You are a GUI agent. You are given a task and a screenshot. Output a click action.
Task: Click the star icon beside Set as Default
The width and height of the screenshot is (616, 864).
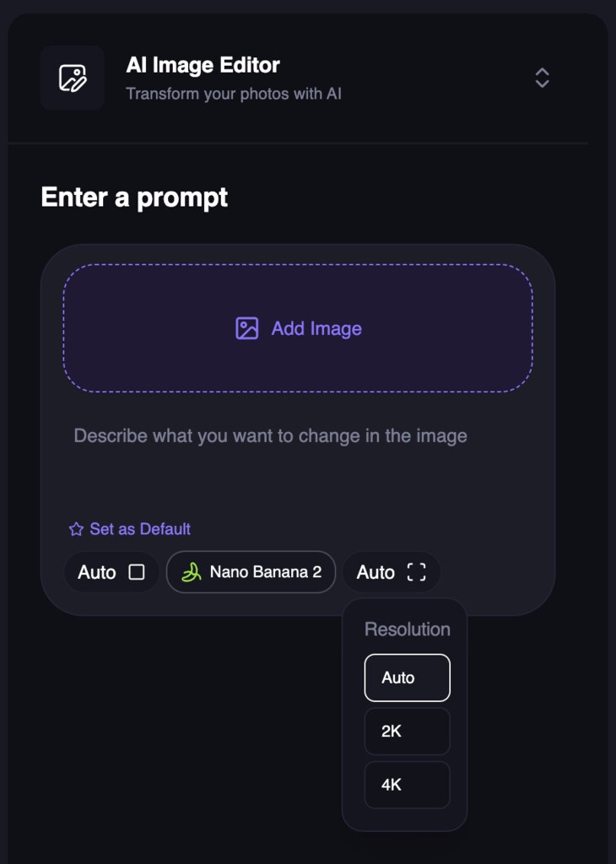[x=74, y=529]
